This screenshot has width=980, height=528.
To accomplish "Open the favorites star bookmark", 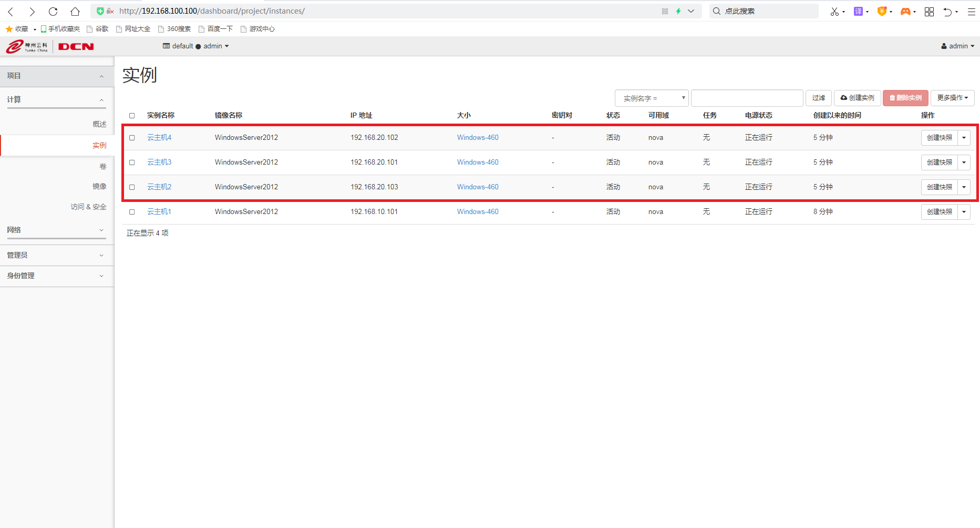I will coord(17,29).
